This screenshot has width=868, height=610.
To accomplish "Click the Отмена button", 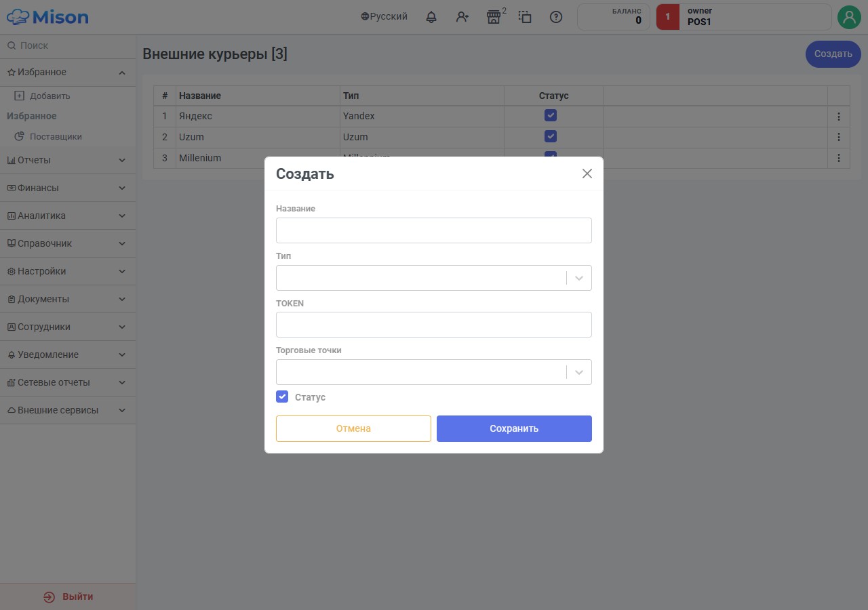I will pos(353,428).
